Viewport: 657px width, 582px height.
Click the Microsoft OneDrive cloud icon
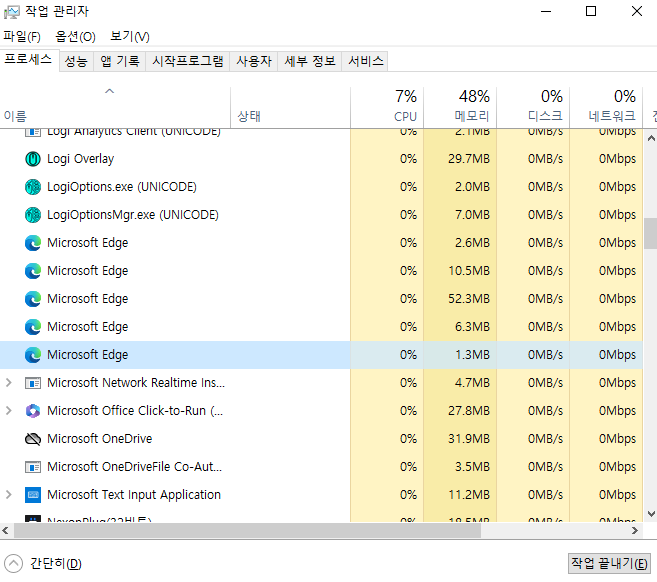33,439
